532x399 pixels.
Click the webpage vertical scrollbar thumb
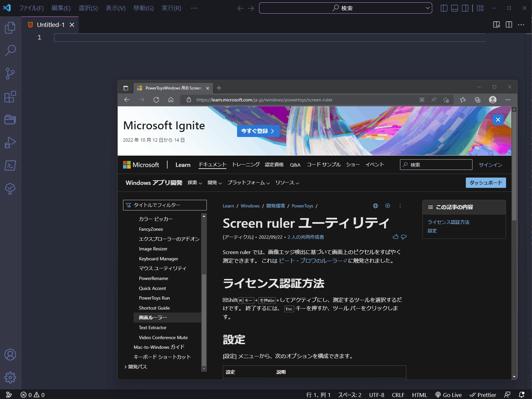[514, 166]
